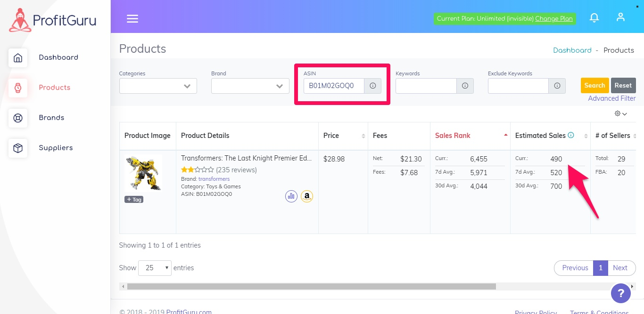This screenshot has height=314, width=644.
Task: Select Products in the sidebar
Action: point(55,88)
